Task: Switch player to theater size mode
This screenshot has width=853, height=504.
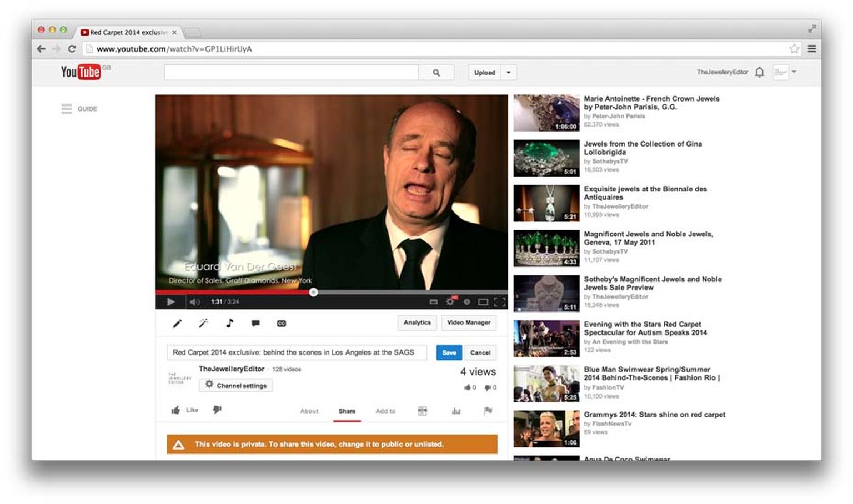Action: 483,301
